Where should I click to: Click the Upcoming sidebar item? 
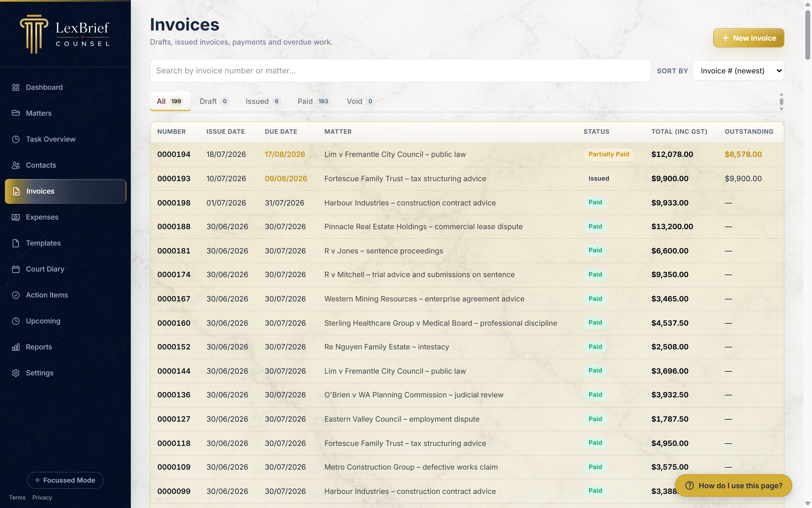[x=65, y=321]
